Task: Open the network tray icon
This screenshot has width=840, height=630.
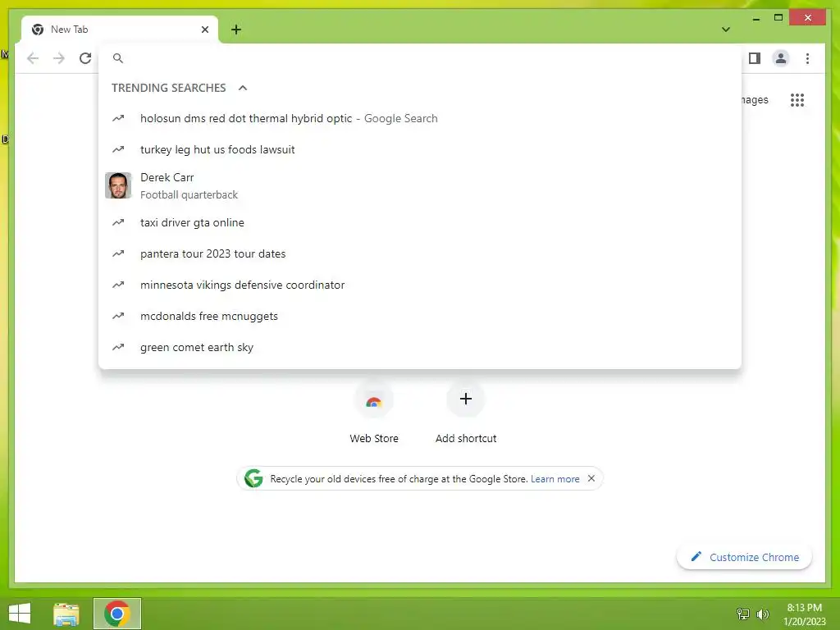Action: pos(743,614)
